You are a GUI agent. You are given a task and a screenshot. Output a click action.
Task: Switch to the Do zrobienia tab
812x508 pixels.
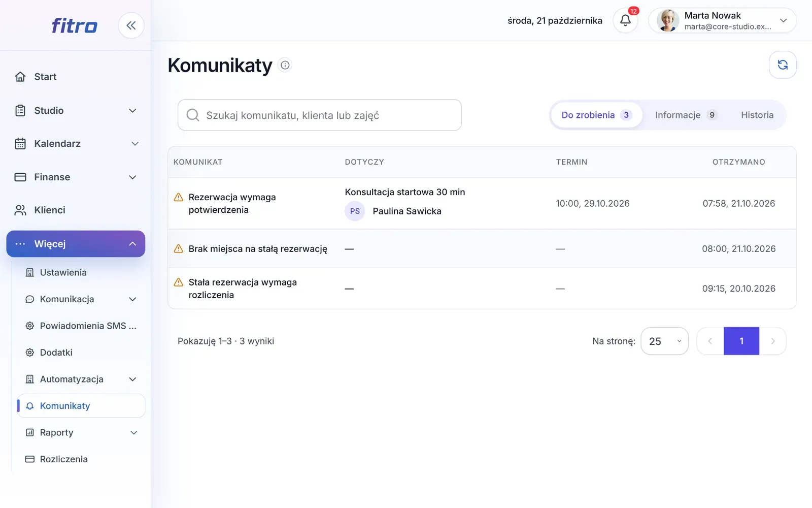tap(596, 115)
